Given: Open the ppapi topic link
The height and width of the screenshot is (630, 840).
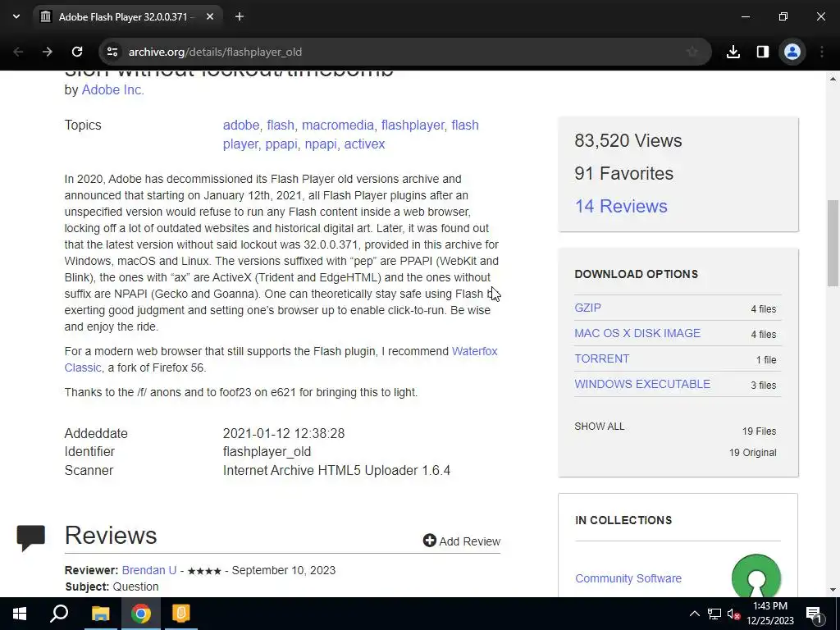Looking at the screenshot, I should pos(281,144).
